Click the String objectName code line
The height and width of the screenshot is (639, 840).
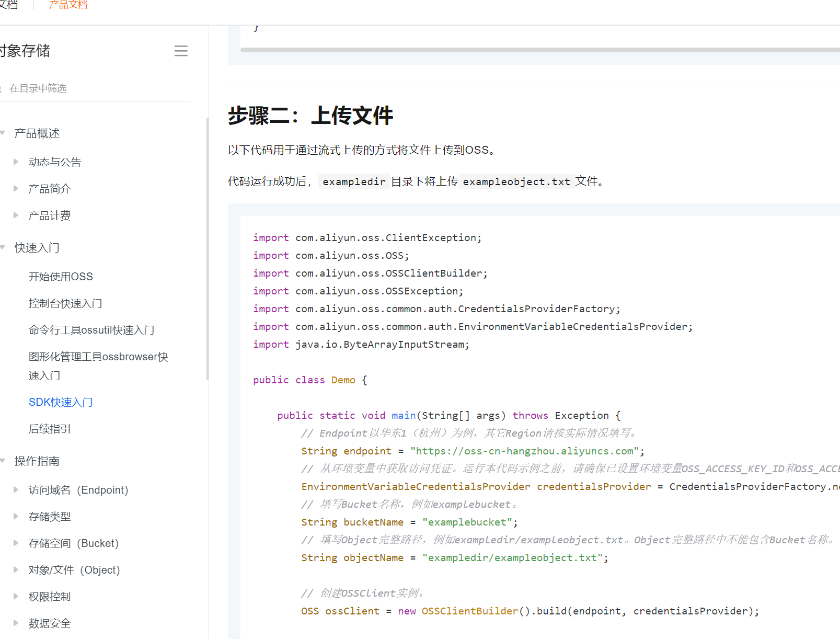click(x=455, y=558)
